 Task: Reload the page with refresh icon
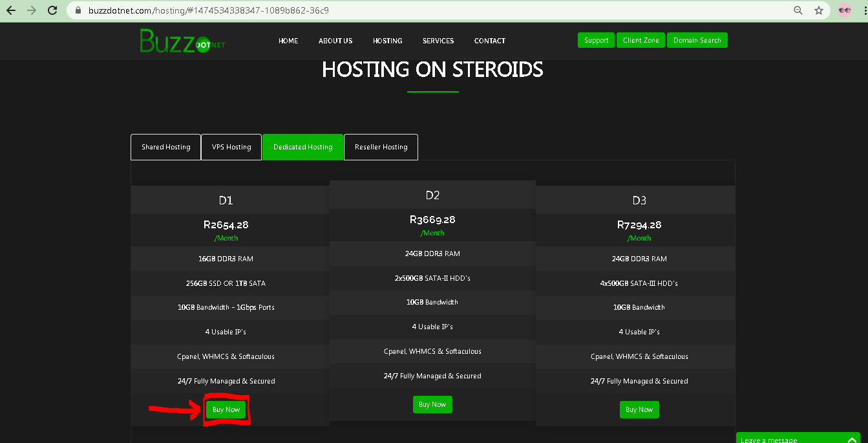click(53, 10)
